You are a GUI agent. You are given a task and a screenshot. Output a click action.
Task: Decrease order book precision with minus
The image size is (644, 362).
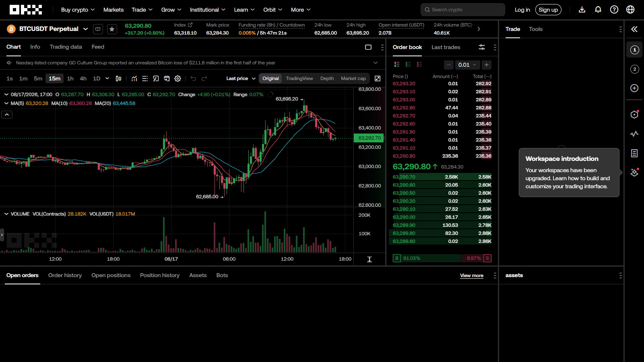[x=449, y=65]
